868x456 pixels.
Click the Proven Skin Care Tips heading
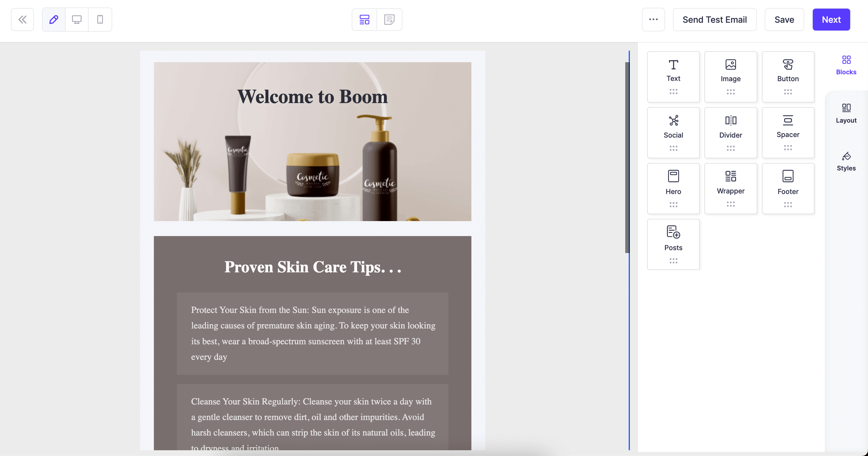pyautogui.click(x=312, y=267)
